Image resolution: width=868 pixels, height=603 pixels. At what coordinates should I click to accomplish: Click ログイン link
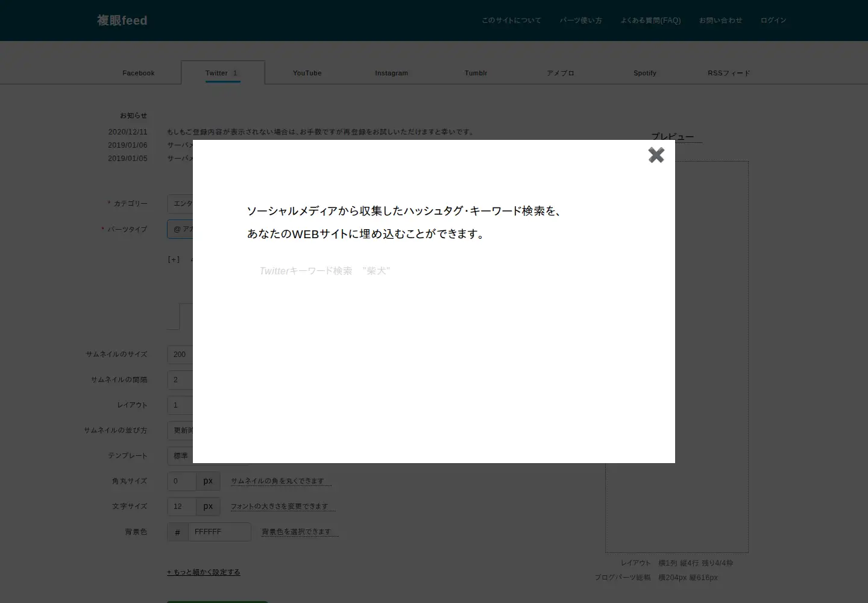[773, 21]
